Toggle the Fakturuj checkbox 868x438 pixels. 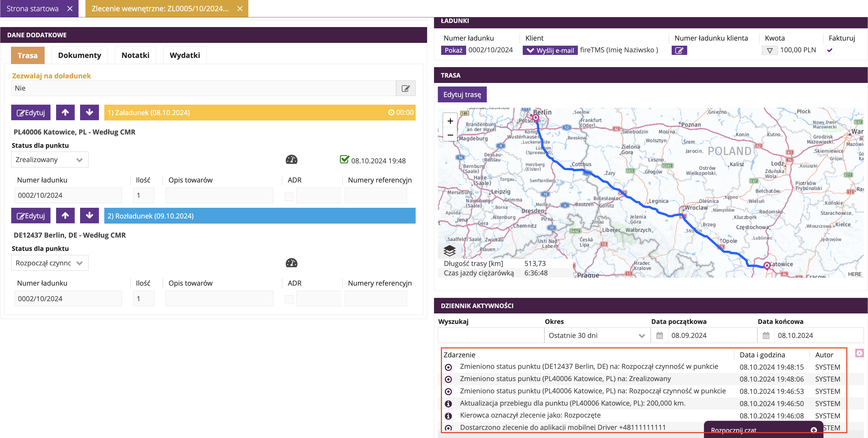(829, 51)
